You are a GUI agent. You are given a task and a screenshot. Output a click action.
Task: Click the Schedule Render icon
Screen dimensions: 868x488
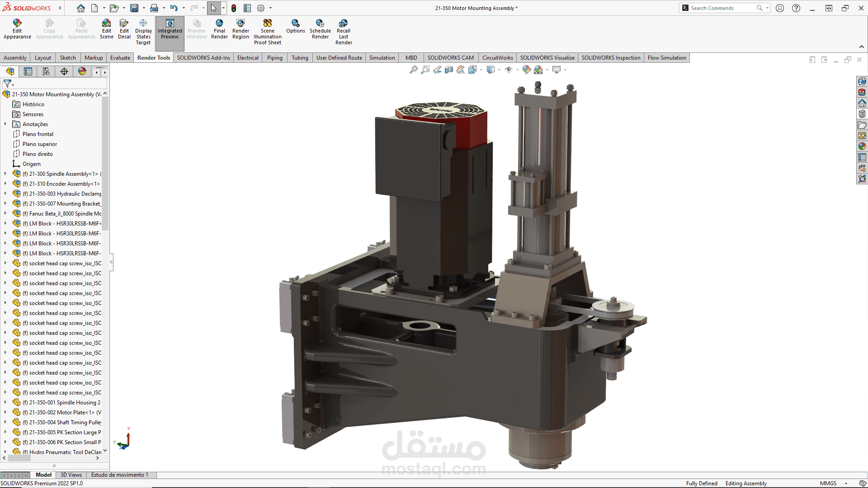pyautogui.click(x=320, y=23)
